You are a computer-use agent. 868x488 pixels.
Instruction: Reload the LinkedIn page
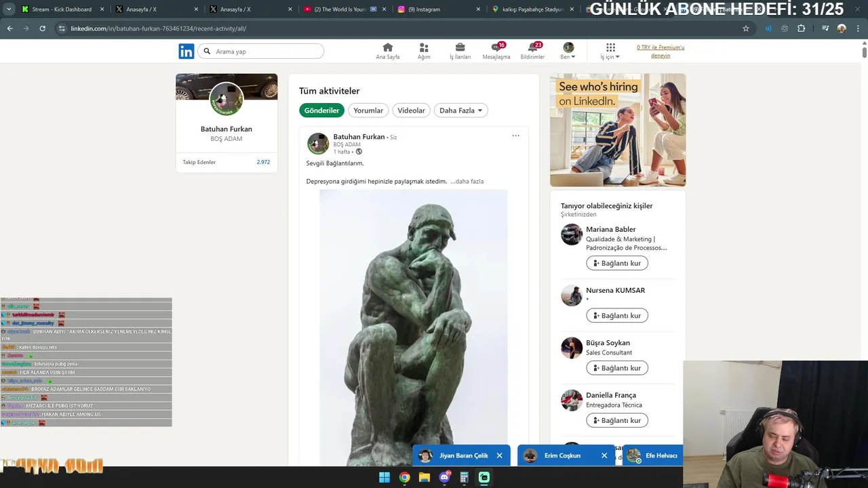coord(43,28)
